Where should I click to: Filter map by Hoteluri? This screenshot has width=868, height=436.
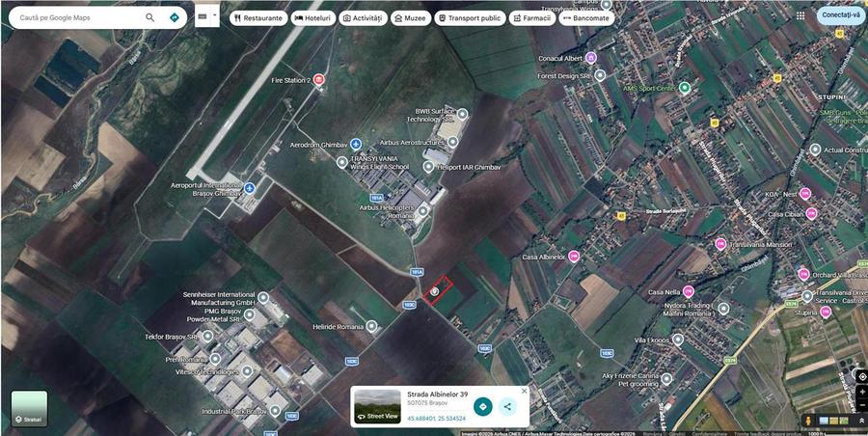click(313, 18)
